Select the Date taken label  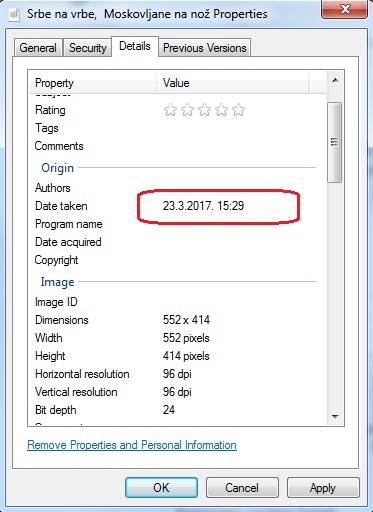[61, 206]
